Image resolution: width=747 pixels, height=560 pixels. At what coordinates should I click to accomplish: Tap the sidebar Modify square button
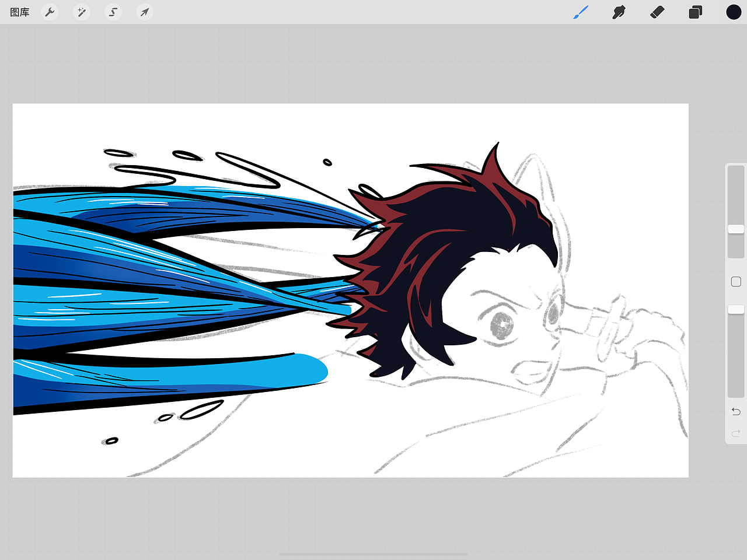tap(736, 282)
